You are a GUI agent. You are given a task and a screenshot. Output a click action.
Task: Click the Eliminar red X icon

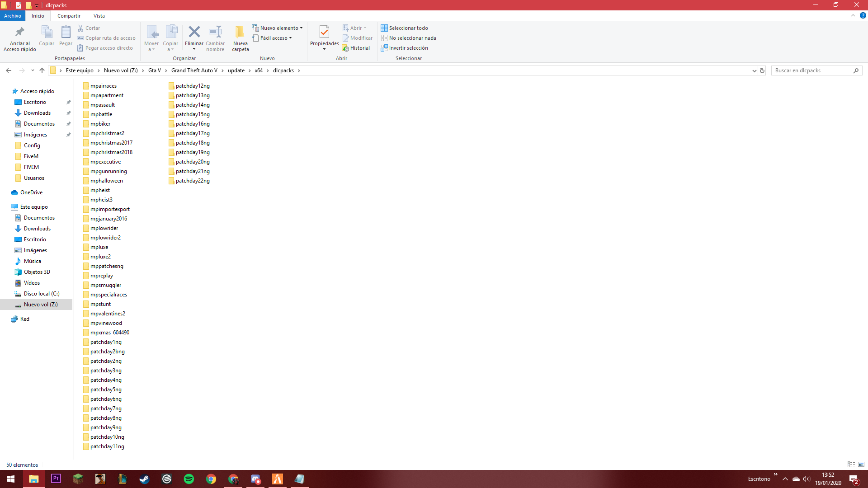[194, 32]
